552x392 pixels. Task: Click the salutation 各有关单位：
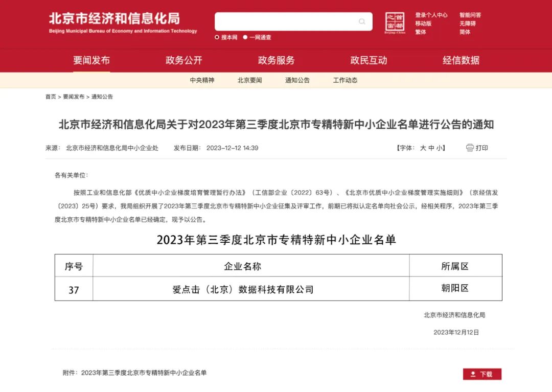[72, 175]
